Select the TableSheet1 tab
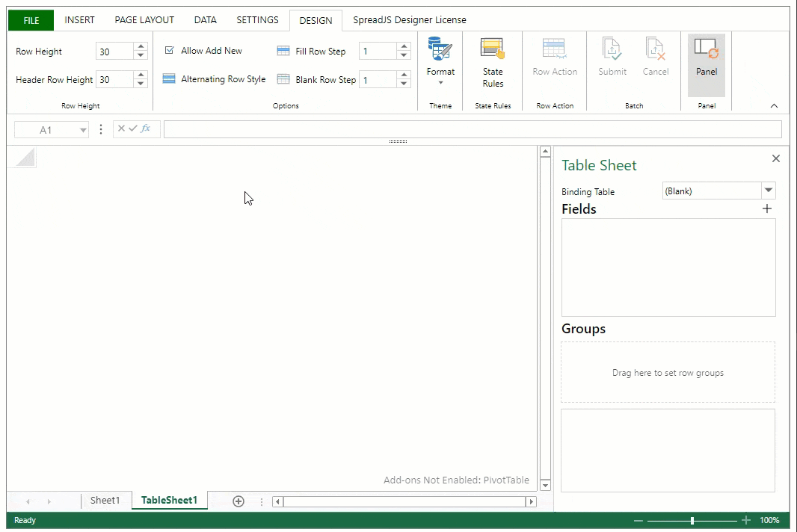 point(169,501)
